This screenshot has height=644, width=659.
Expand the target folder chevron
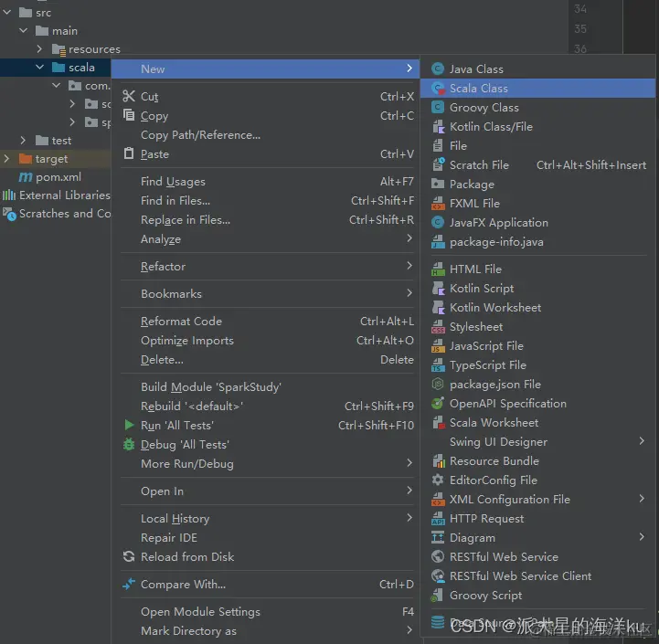coord(6,159)
